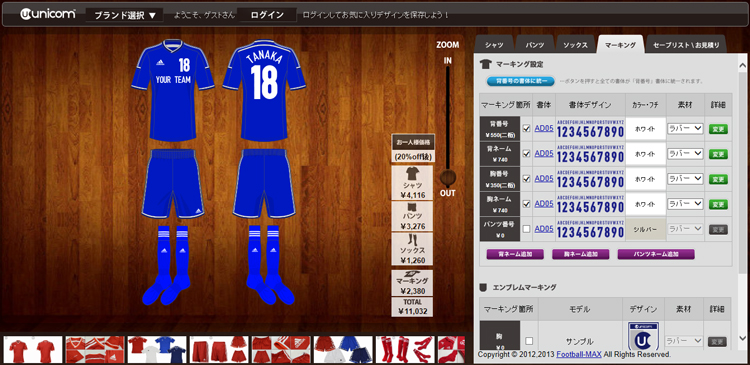Click the ログイン button
750x365 pixels.
point(267,15)
